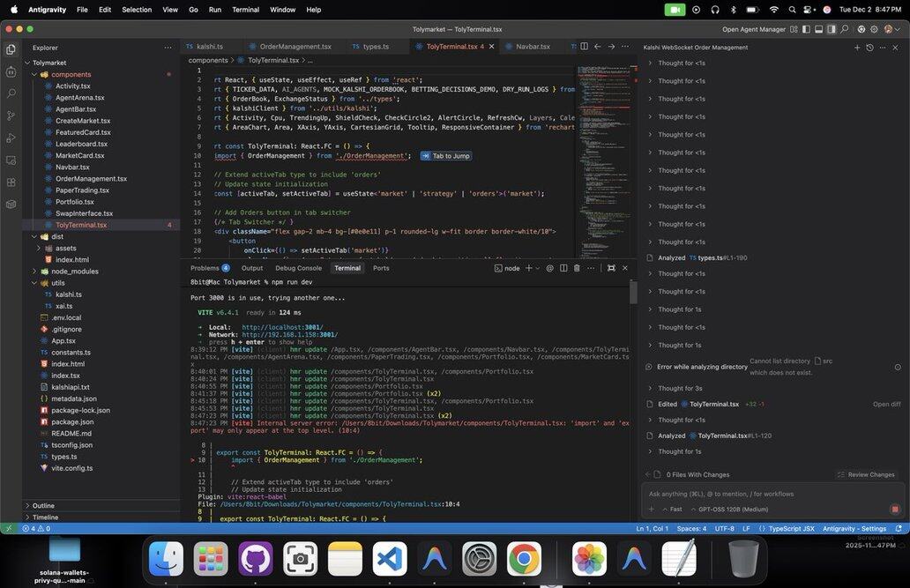The height and width of the screenshot is (588, 910).
Task: Stop the running agent with red button
Action: pos(895,509)
